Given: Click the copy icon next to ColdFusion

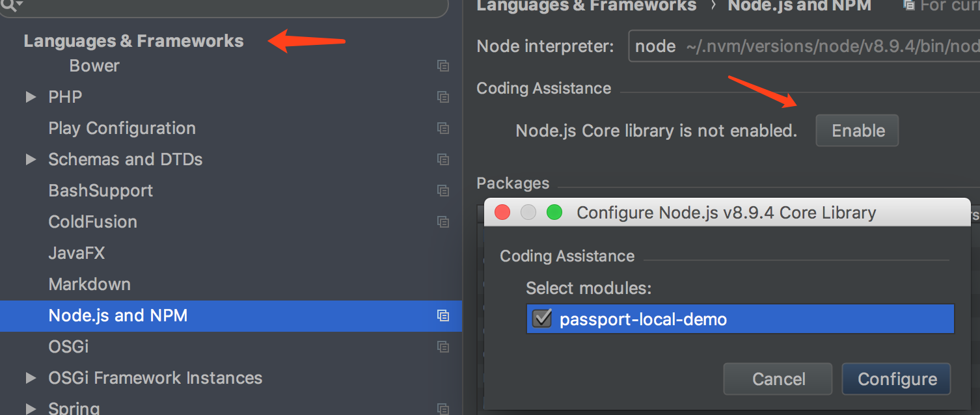Looking at the screenshot, I should pyautogui.click(x=443, y=222).
